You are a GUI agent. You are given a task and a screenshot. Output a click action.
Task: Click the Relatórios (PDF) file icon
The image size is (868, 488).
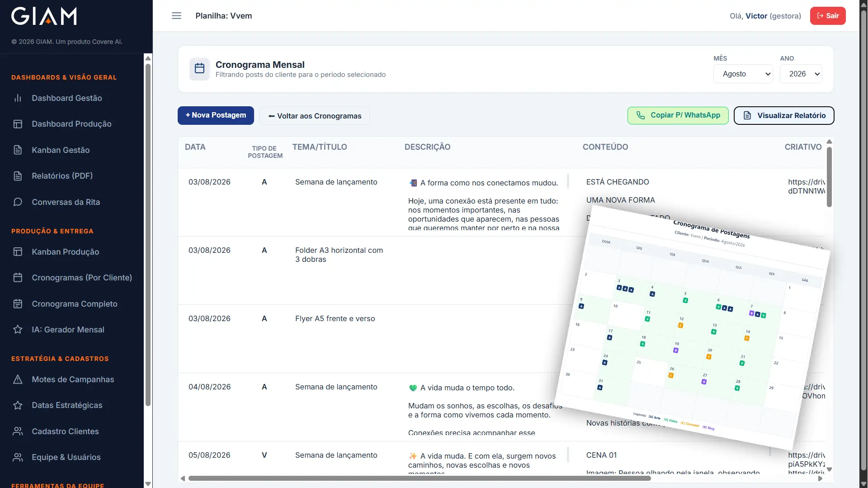click(18, 176)
